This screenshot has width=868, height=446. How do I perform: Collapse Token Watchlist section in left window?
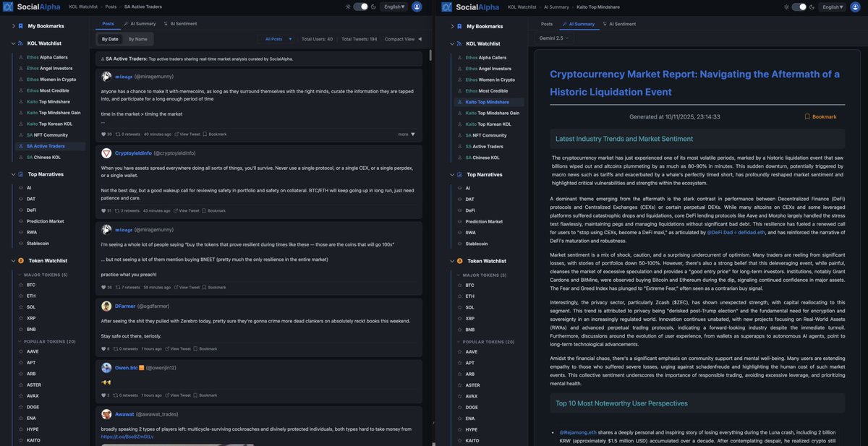click(x=13, y=260)
